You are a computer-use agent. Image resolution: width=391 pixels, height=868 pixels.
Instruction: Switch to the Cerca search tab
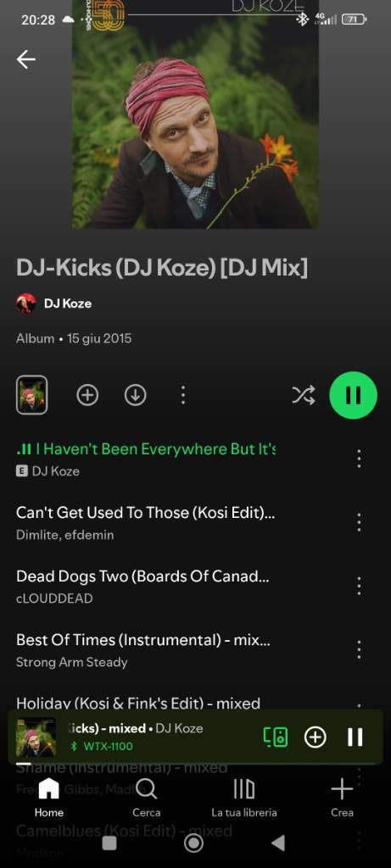point(146,797)
